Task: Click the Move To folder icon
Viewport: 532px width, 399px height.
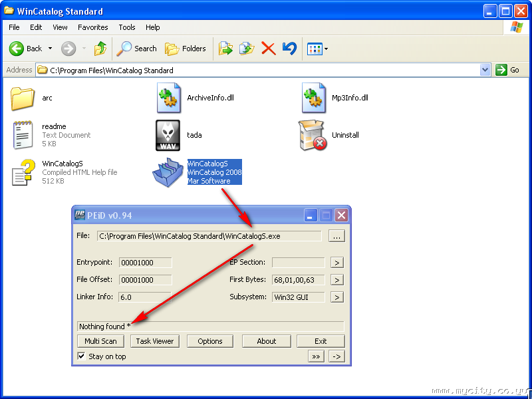Action: click(x=225, y=49)
